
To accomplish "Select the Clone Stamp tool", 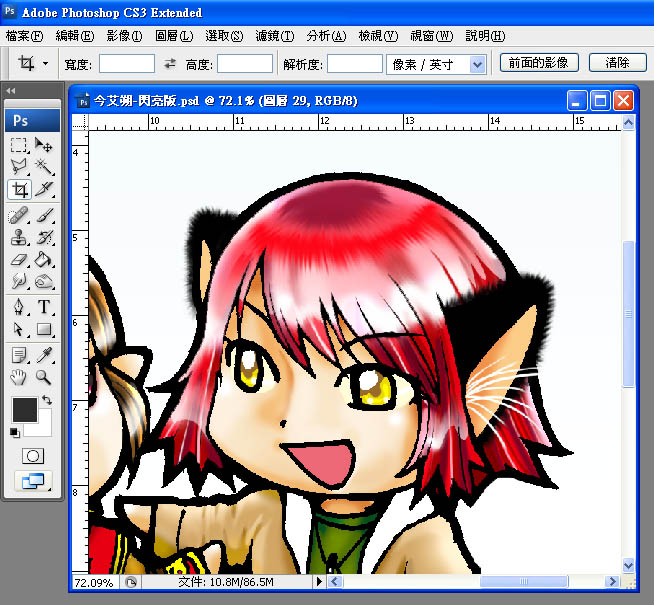I will click(x=19, y=238).
